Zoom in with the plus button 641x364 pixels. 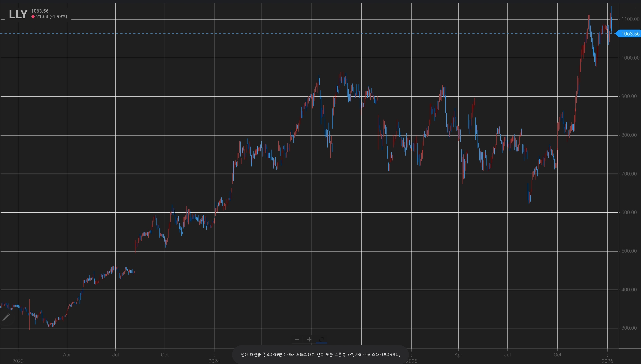point(309,339)
